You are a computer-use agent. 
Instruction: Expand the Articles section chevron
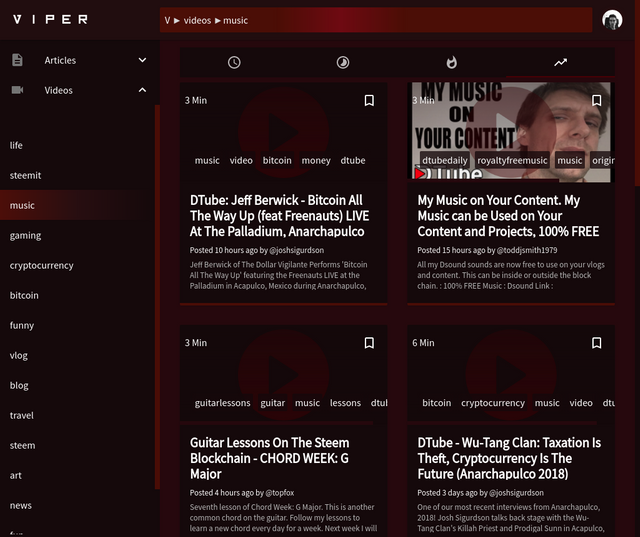point(142,60)
